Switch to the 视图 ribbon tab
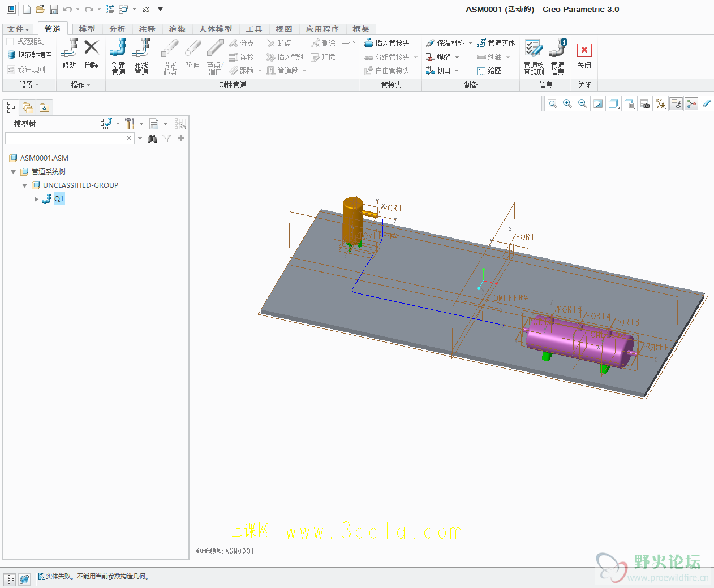Viewport: 714px width, 588px height. click(284, 29)
